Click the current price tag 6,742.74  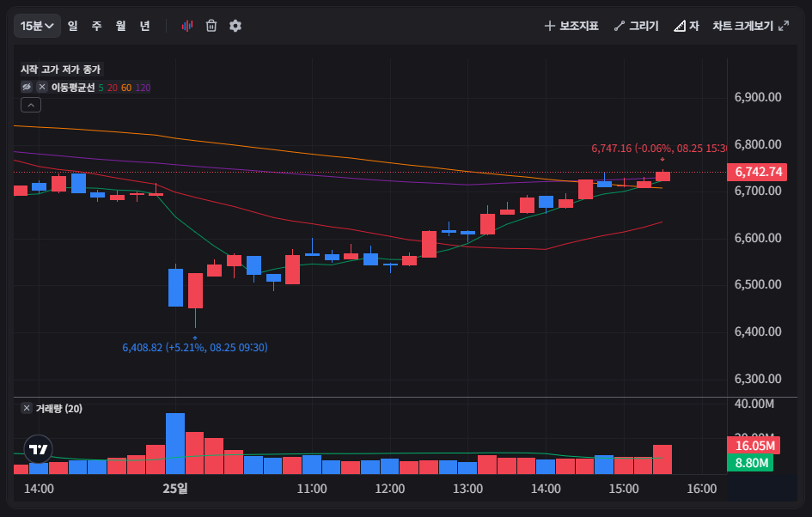pyautogui.click(x=757, y=172)
